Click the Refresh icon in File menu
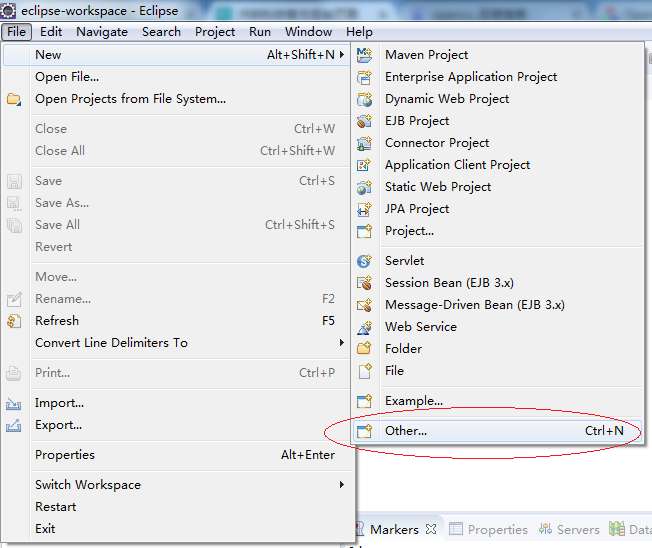Image resolution: width=652 pixels, height=548 pixels. pos(14,321)
